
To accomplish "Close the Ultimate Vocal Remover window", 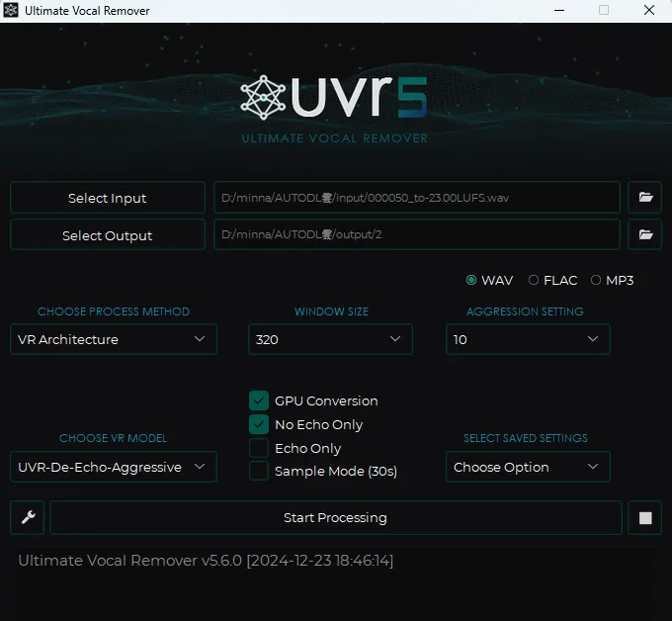I will tap(649, 10).
